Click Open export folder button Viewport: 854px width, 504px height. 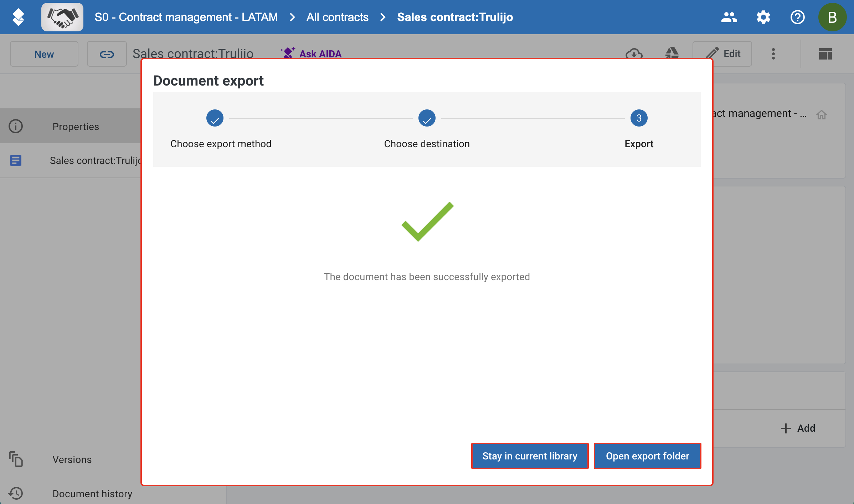(647, 456)
